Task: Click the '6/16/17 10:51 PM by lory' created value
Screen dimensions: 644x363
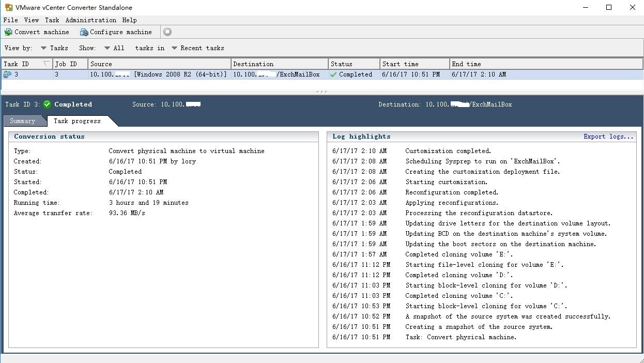Action: [x=152, y=161]
